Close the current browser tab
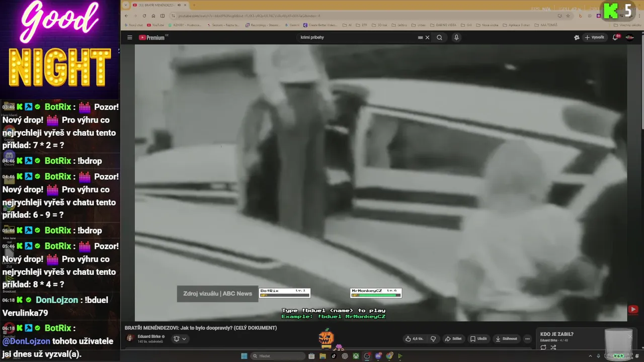Image resolution: width=644 pixels, height=362 pixels. click(185, 5)
